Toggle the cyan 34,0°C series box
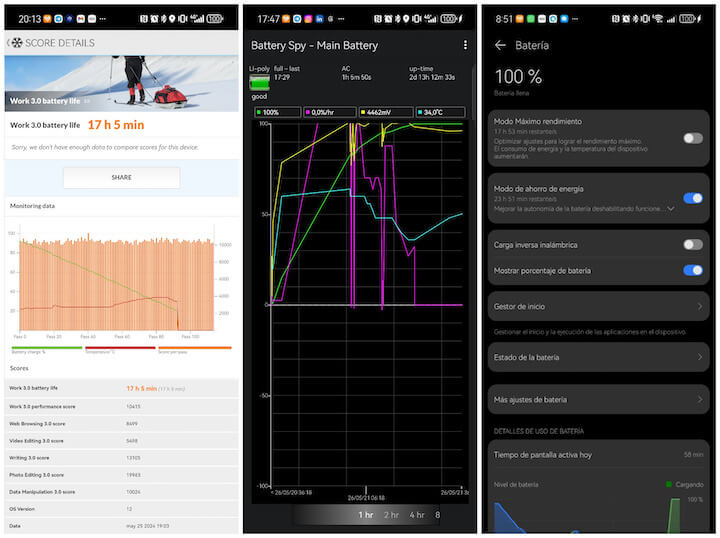720x538 pixels. coord(440,112)
